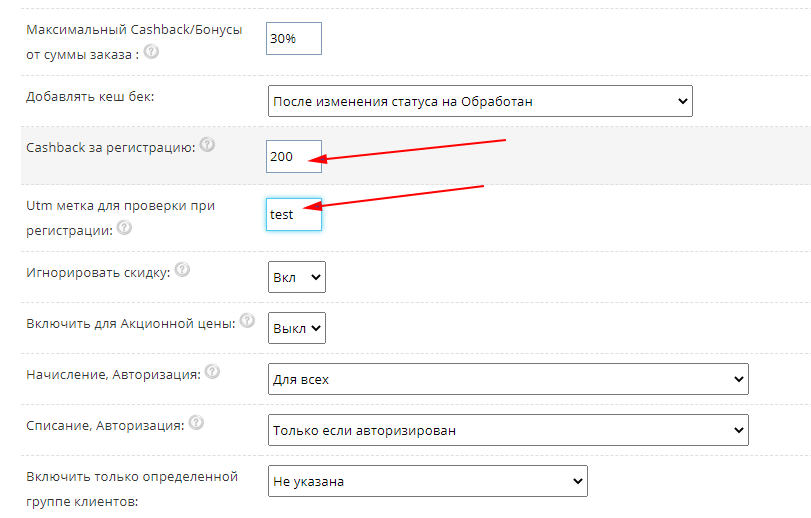Click the Utm input field containing test

[294, 214]
